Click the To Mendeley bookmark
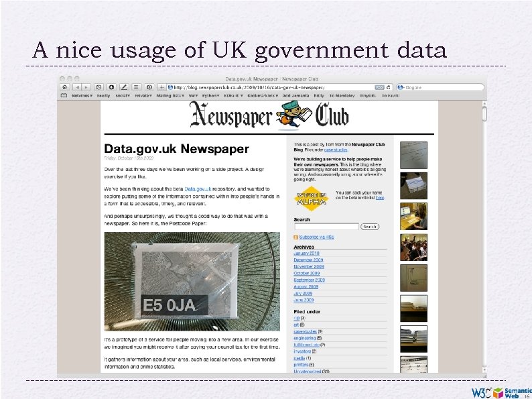The image size is (532, 399). pyautogui.click(x=342, y=96)
